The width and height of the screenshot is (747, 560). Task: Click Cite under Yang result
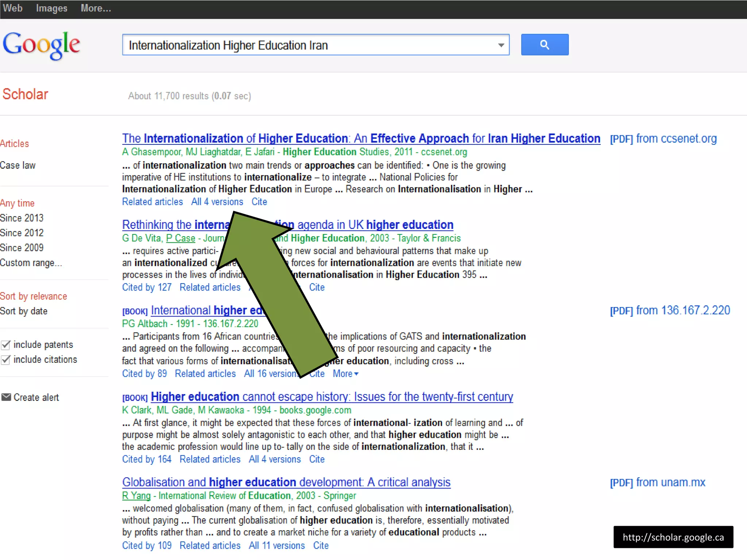click(321, 546)
